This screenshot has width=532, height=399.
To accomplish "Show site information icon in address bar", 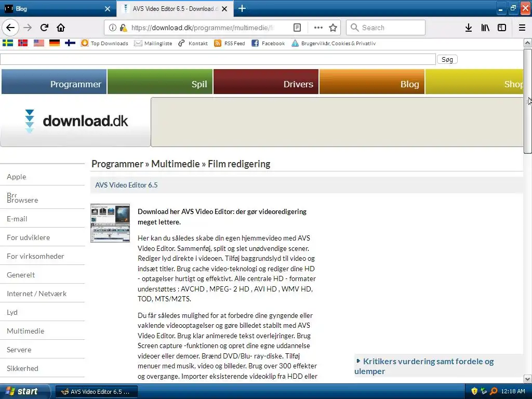I will [112, 28].
